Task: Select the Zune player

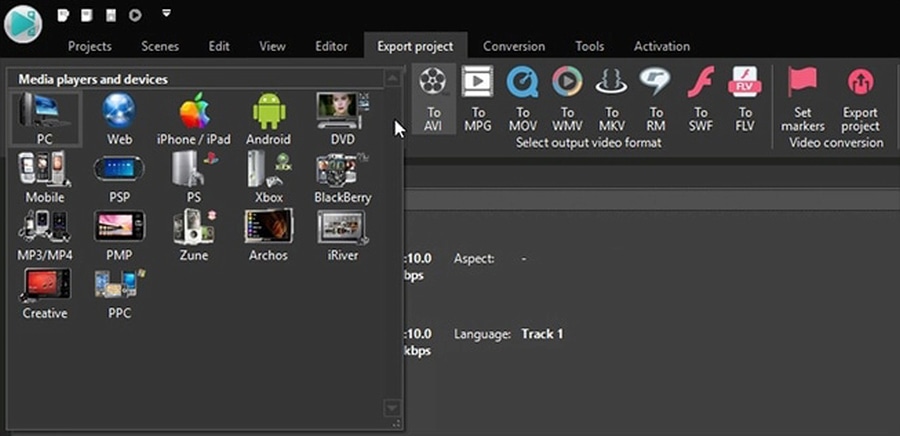Action: (x=193, y=235)
